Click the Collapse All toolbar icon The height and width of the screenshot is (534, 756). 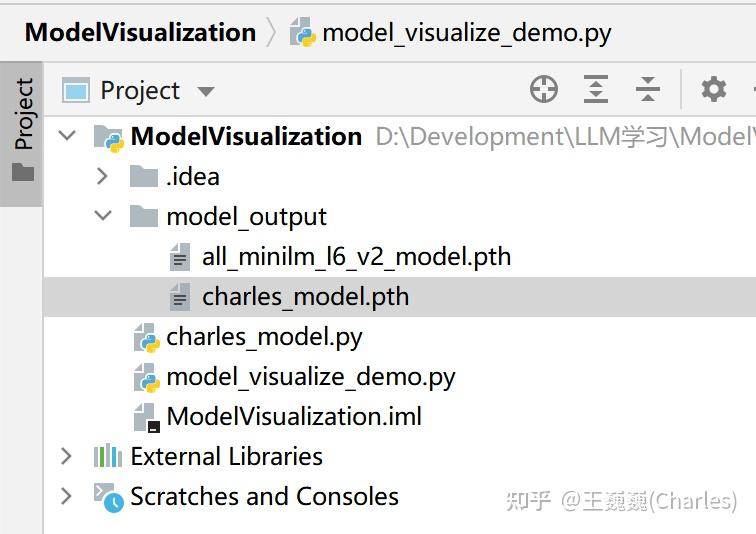648,90
